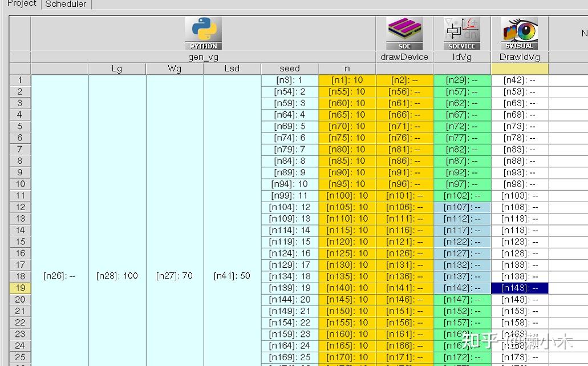Click selected DrawIdVg node [n143]
588x366 pixels.
pos(520,288)
